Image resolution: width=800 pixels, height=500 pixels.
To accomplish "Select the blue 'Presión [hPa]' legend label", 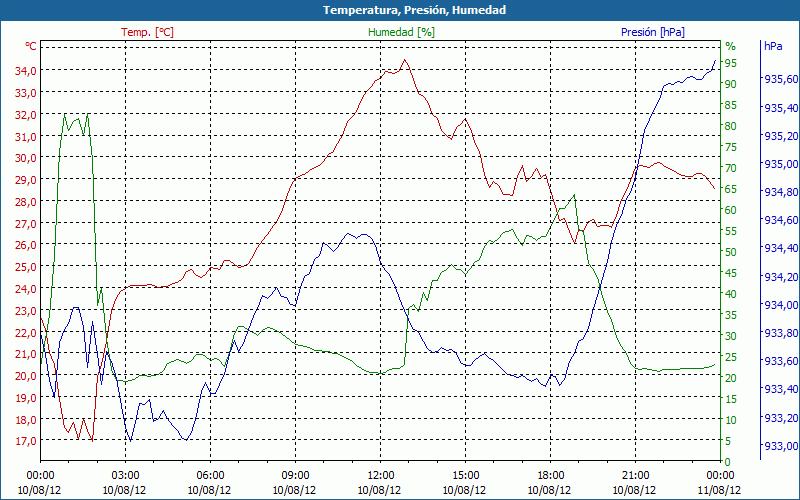I will pos(653,32).
